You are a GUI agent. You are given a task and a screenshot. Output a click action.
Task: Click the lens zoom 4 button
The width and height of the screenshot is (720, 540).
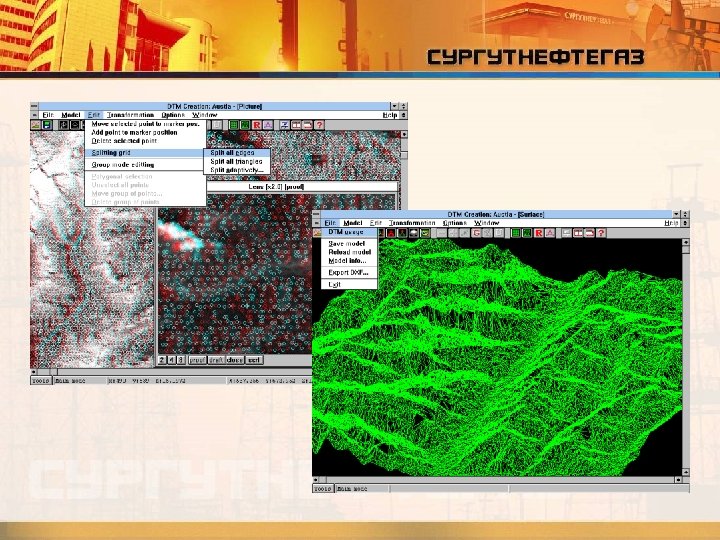click(172, 360)
